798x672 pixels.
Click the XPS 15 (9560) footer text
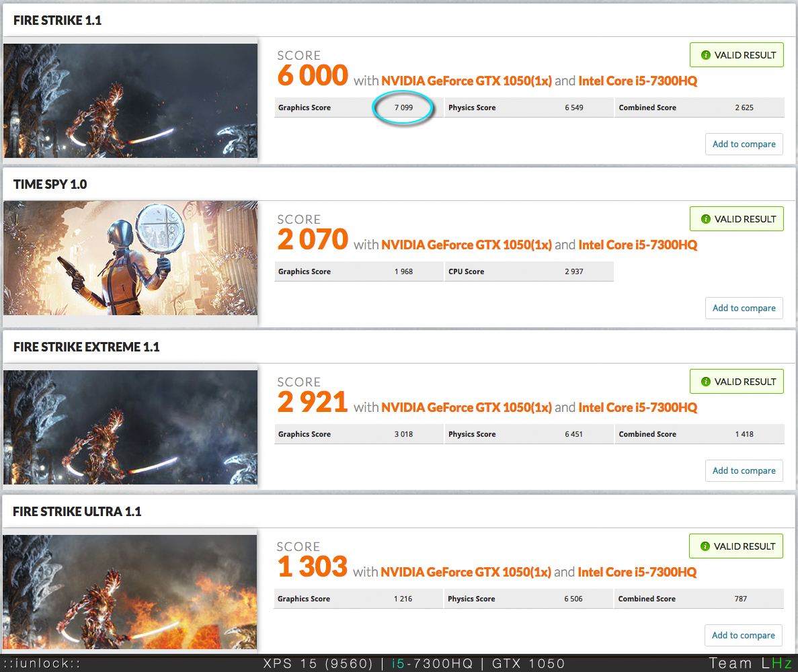(318, 663)
